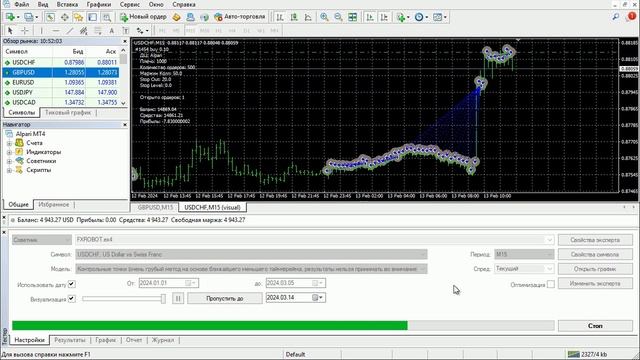Screen dimensions: 640x360
Task: Open the Indicators list icon
Action: point(401,17)
